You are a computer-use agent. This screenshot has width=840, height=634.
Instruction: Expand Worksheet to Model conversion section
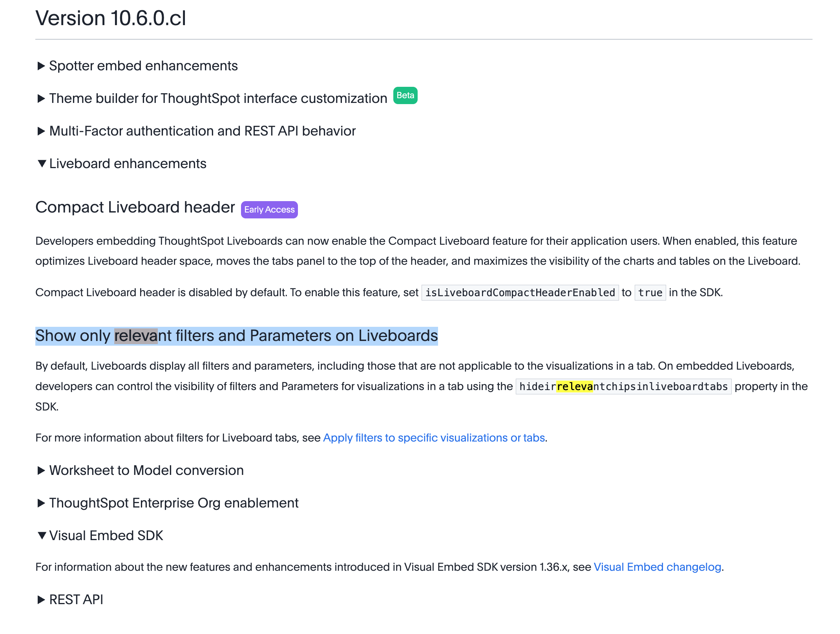point(146,471)
